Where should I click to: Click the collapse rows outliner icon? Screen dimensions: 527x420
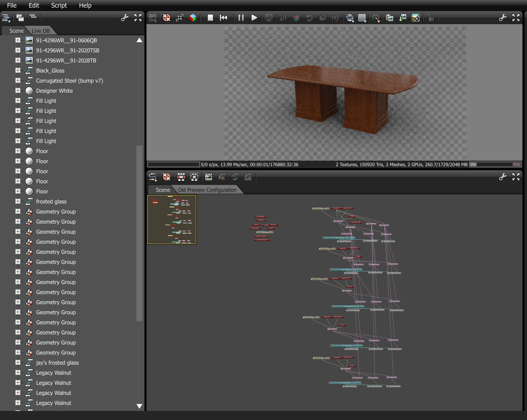click(33, 17)
